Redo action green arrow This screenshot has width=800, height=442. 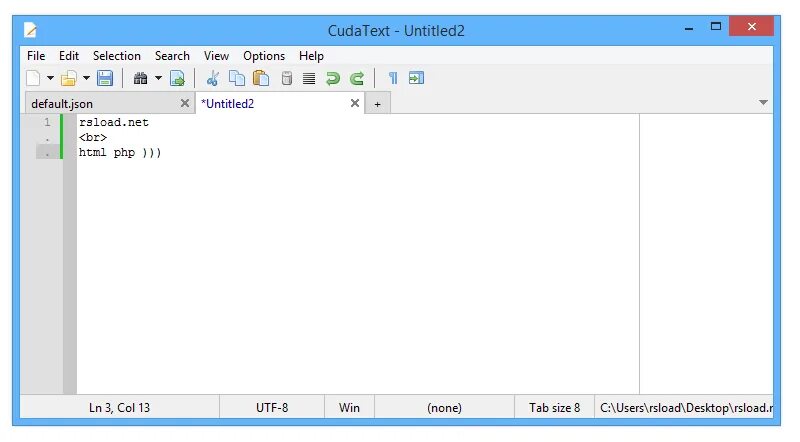coord(357,79)
